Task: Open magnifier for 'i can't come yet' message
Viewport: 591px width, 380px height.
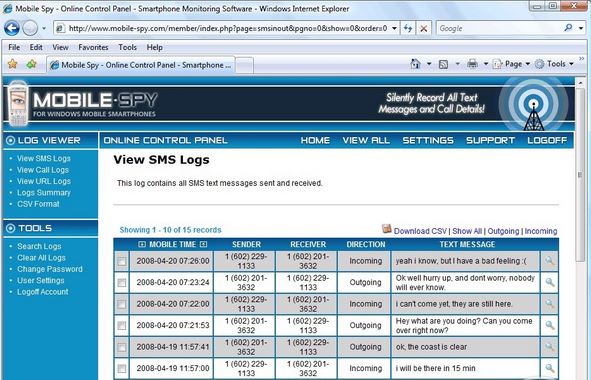Action: (550, 304)
